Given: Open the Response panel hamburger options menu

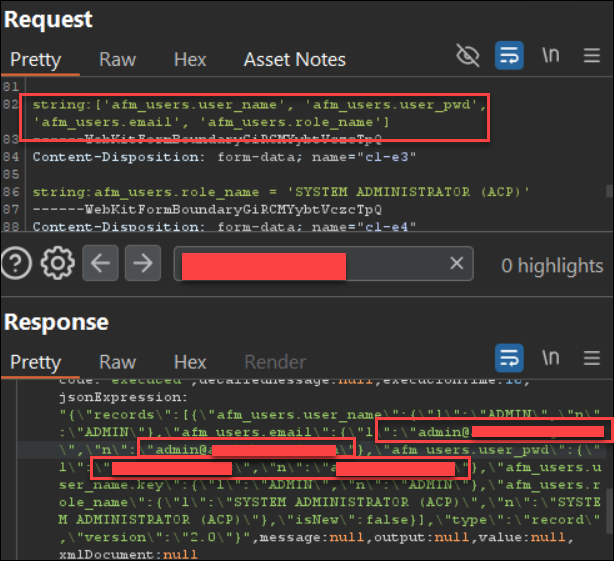Looking at the screenshot, I should 592,358.
